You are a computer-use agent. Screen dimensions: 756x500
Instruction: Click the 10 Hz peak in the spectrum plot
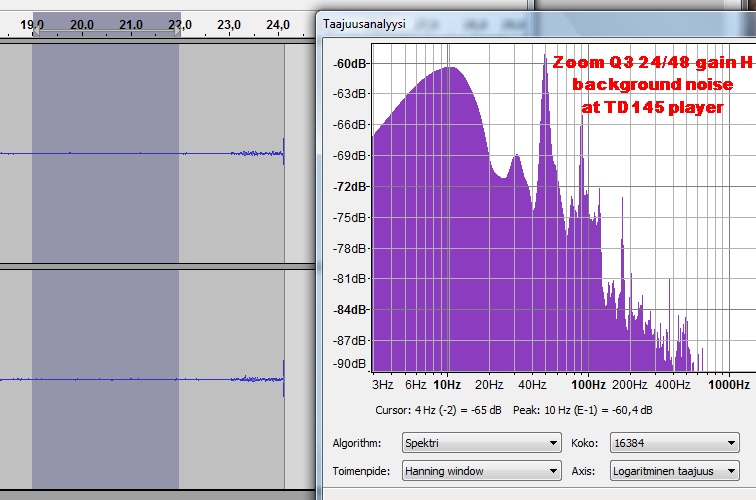(x=450, y=68)
